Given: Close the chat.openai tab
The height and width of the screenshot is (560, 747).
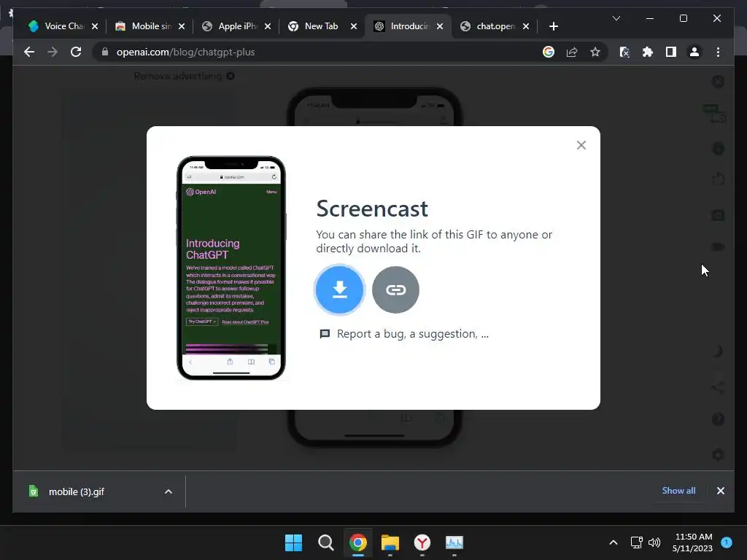Looking at the screenshot, I should pos(526,27).
